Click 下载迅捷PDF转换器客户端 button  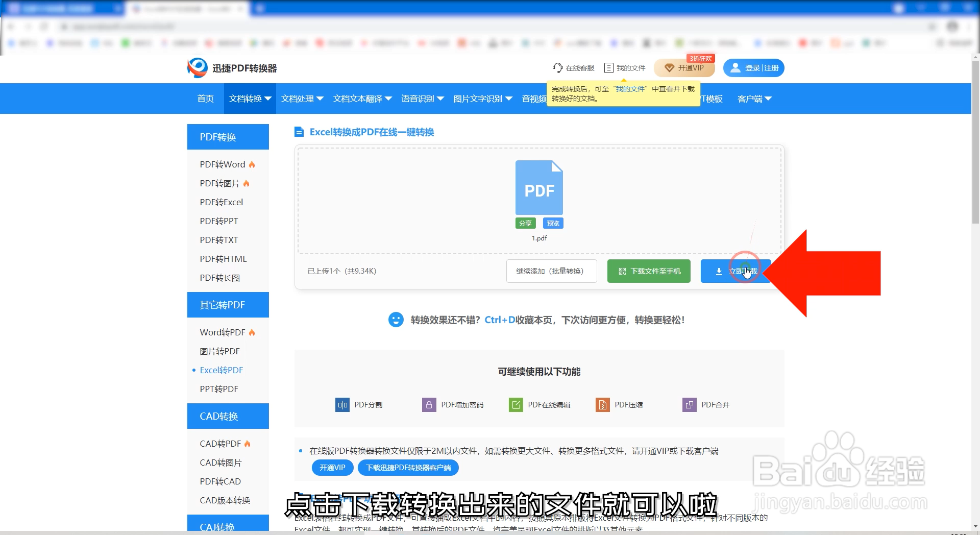(x=407, y=467)
